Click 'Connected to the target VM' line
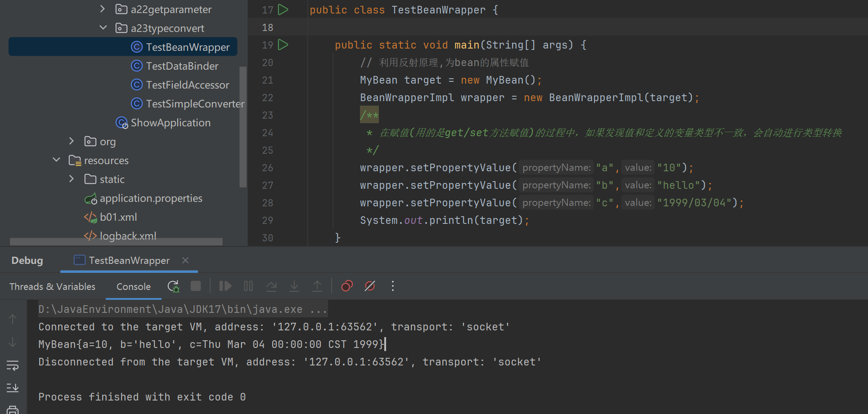 pyautogui.click(x=274, y=327)
